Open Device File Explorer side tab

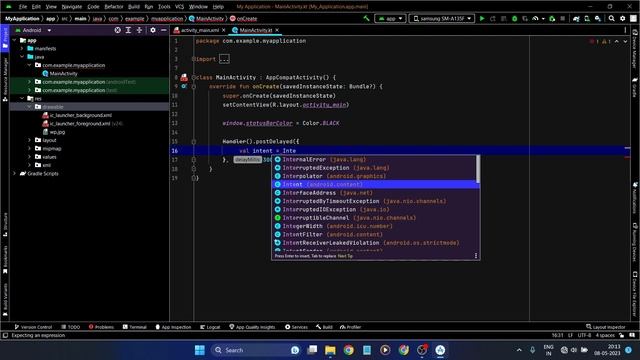(x=635, y=294)
